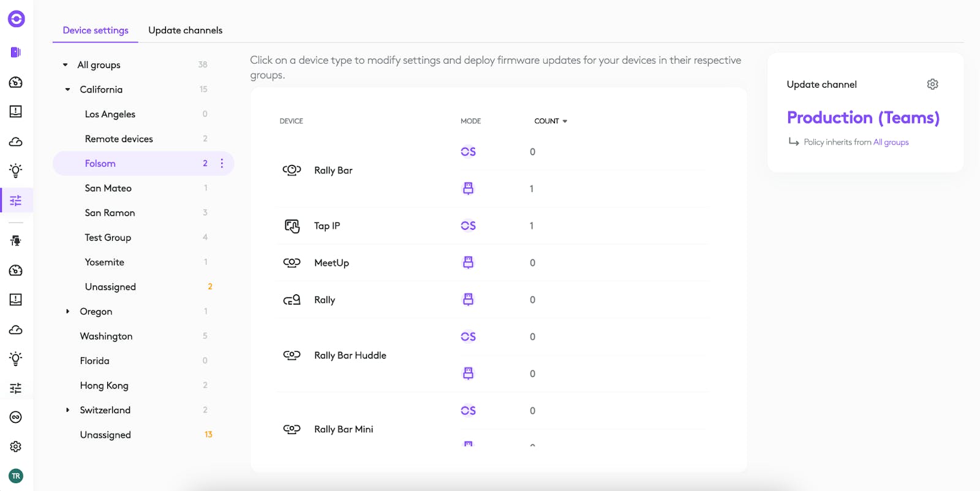Collapse the California group
This screenshot has height=491, width=980.
(67, 89)
